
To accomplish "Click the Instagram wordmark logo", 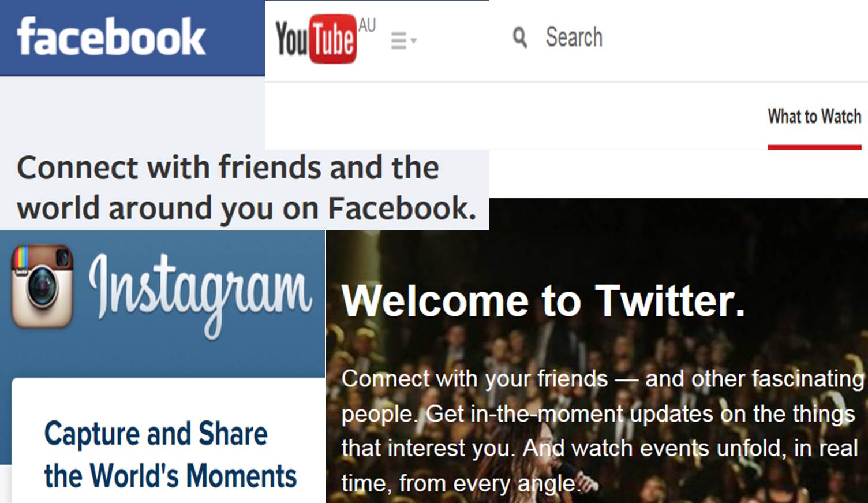I will point(200,293).
